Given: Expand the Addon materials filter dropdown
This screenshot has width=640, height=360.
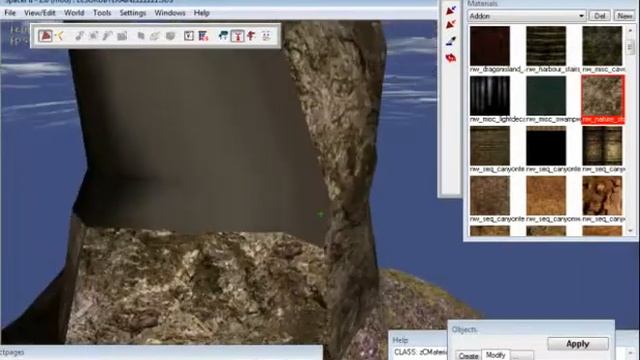Looking at the screenshot, I should [581, 16].
